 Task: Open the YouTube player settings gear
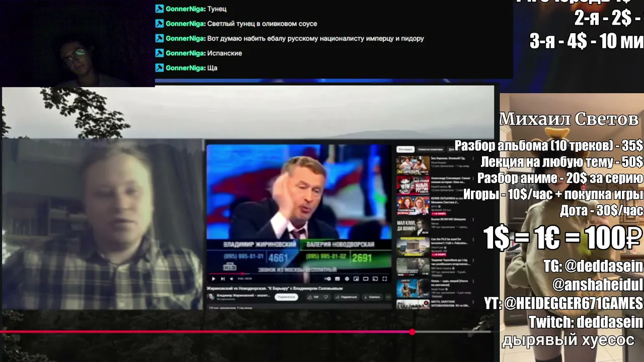pyautogui.click(x=347, y=279)
